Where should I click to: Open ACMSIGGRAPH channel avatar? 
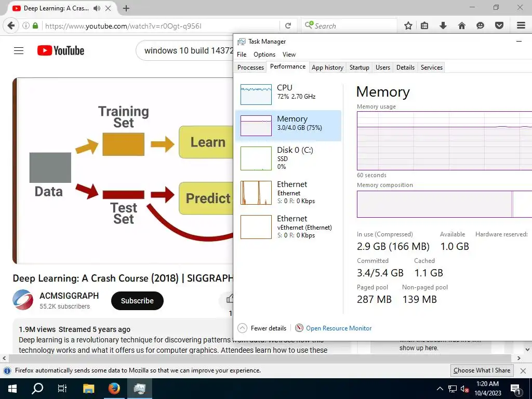click(x=23, y=300)
